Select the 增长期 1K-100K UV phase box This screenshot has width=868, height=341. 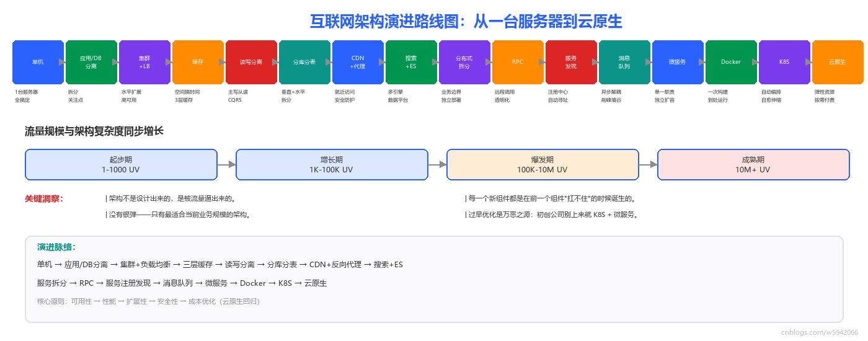click(332, 164)
